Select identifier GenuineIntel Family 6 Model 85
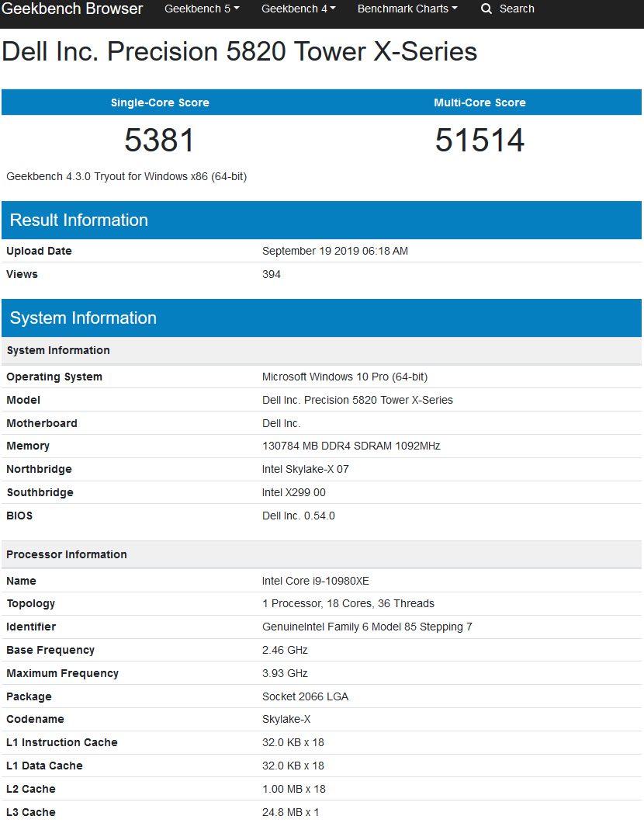This screenshot has height=823, width=644. click(367, 627)
